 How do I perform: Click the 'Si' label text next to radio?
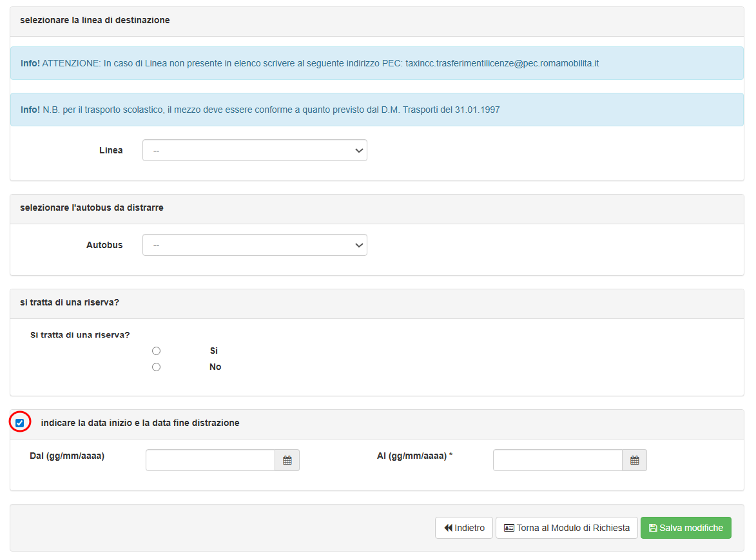pyautogui.click(x=214, y=351)
